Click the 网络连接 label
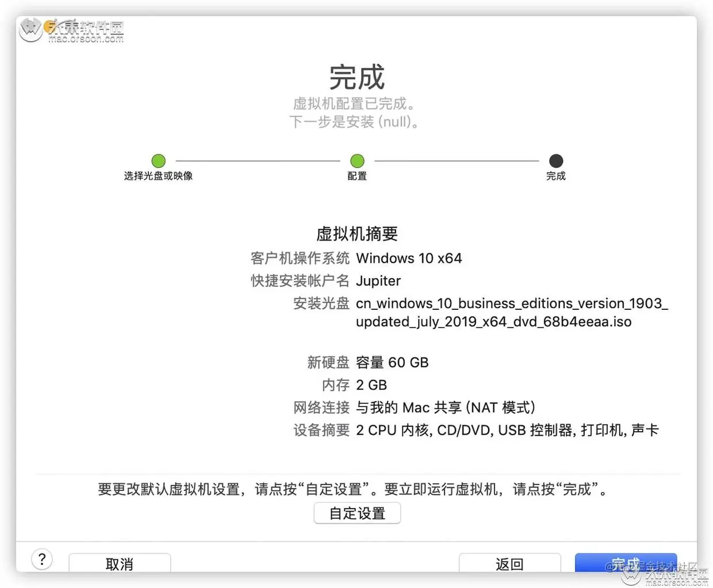Viewport: 713px width, 588px height. tap(321, 408)
